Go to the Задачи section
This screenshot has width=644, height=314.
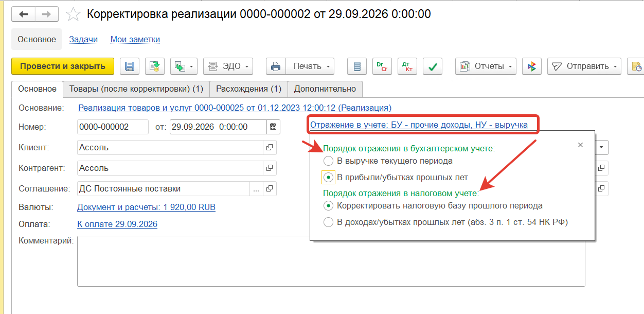pos(83,39)
